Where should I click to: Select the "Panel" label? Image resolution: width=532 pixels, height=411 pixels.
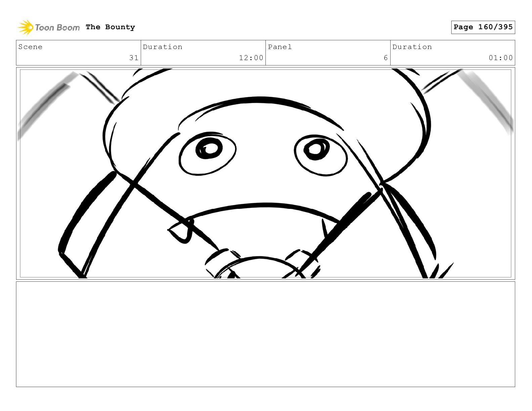(x=280, y=47)
